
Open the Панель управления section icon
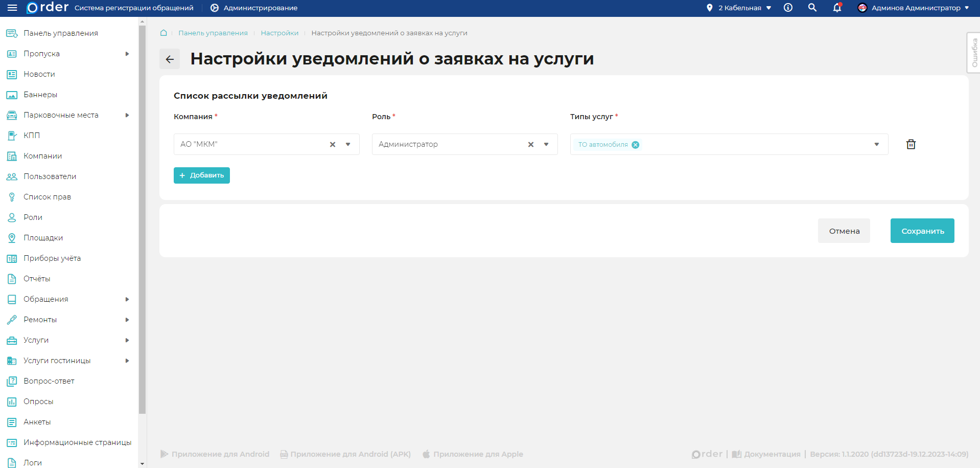click(11, 33)
